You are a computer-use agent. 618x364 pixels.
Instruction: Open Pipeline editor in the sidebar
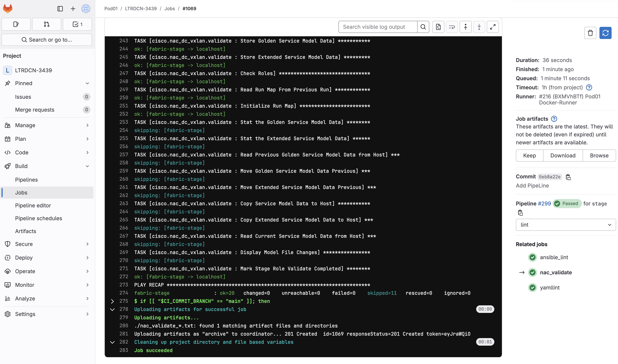33,205
